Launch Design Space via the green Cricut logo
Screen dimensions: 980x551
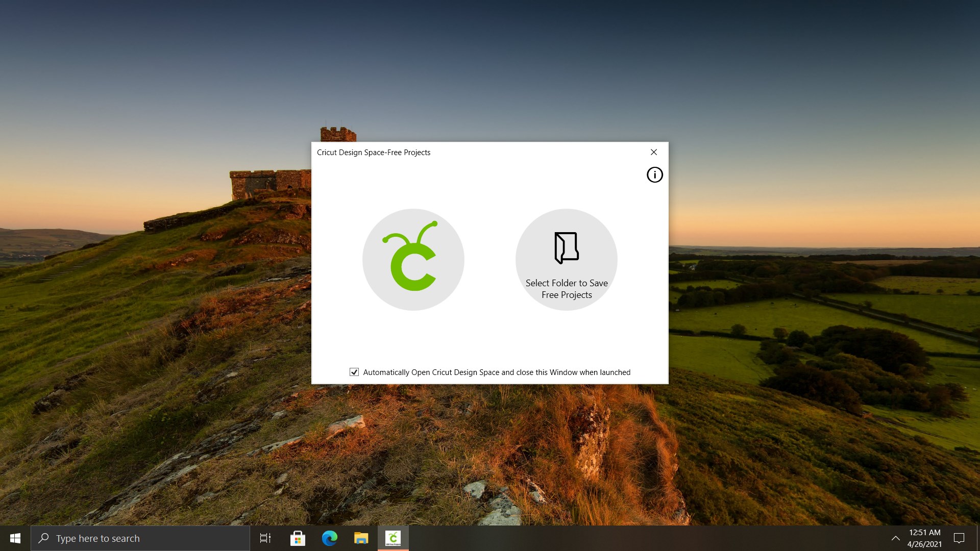click(413, 260)
